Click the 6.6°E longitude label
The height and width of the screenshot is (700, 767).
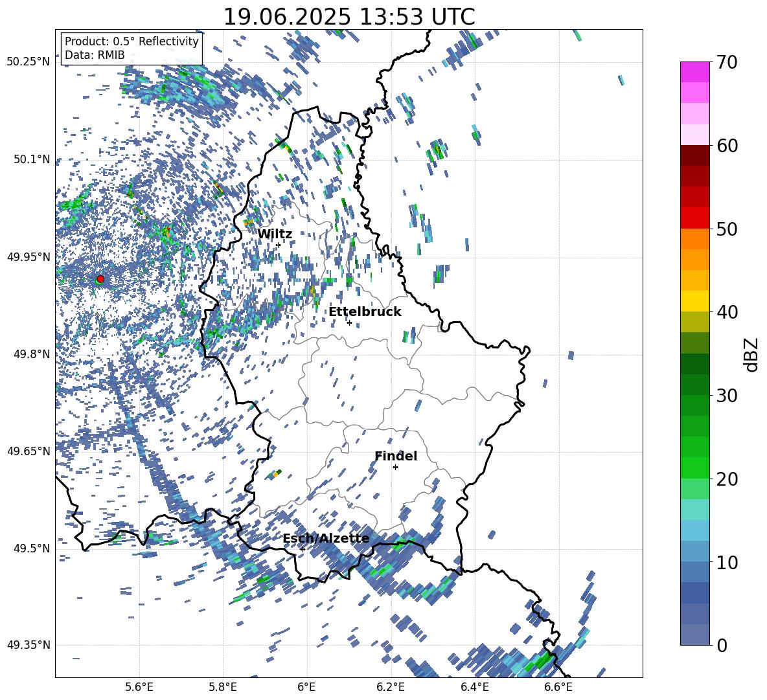[x=558, y=687]
